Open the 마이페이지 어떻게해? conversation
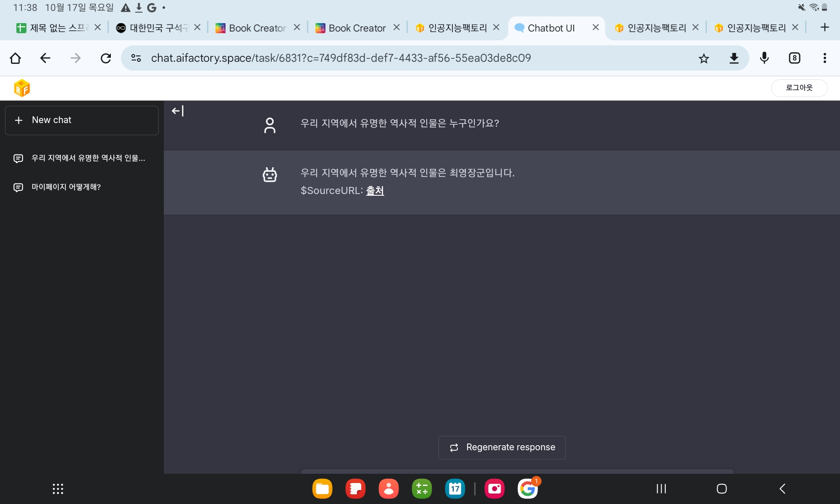Screen dimensions: 840x504 [x=66, y=187]
